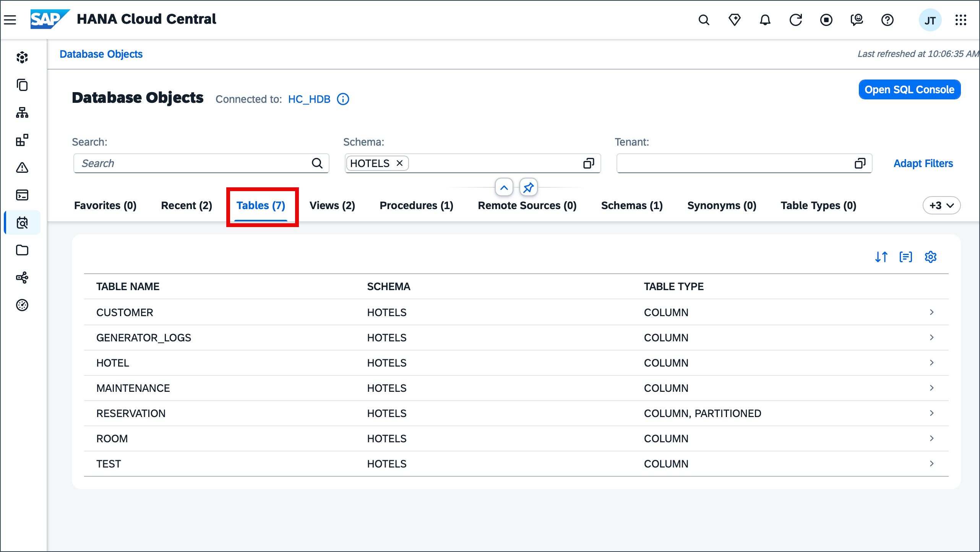Click the SAP logo
This screenshot has height=552, width=980.
(50, 19)
